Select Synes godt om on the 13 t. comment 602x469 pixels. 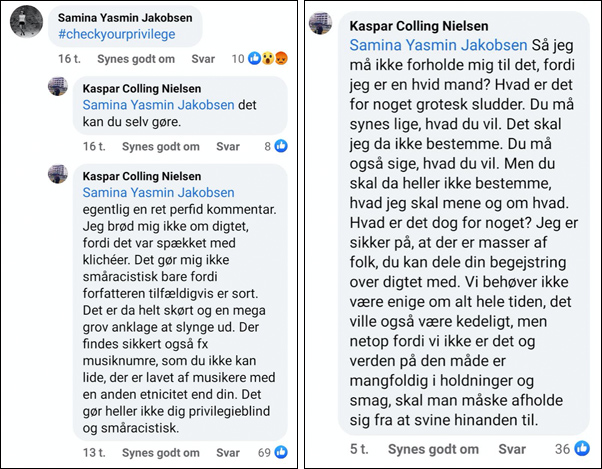point(160,452)
